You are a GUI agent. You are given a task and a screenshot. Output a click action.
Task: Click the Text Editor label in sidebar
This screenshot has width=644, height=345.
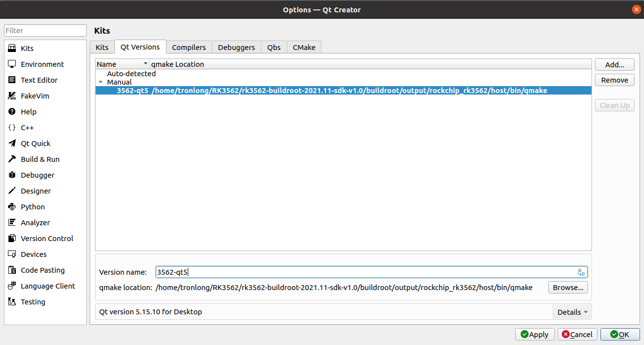point(39,80)
